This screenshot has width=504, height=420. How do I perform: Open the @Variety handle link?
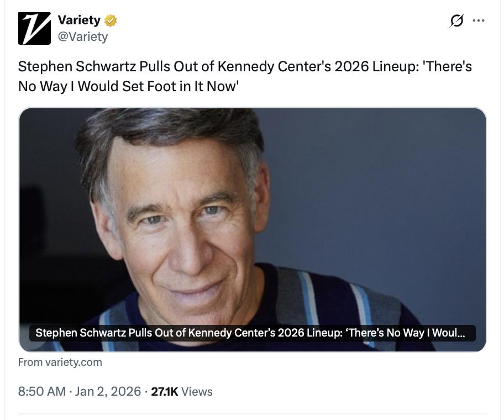coord(83,36)
